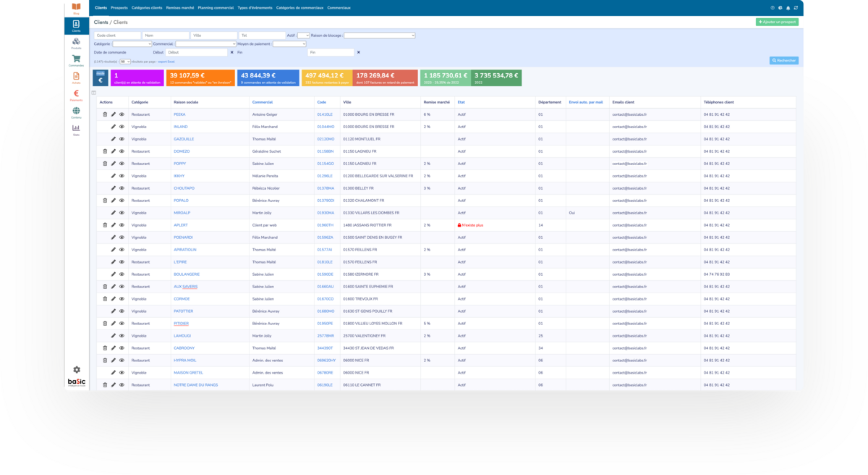The height and width of the screenshot is (475, 868).
Task: Switch to the Prospects tab
Action: (x=119, y=8)
